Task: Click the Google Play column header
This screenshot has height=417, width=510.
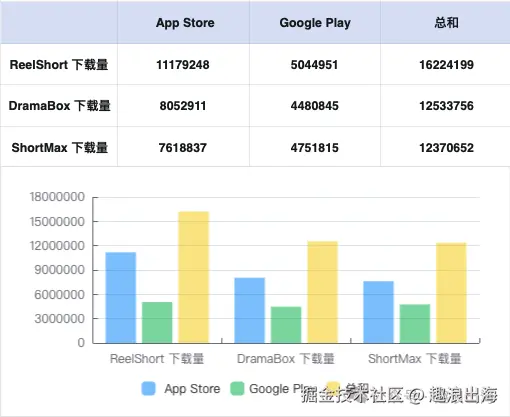Action: 315,23
